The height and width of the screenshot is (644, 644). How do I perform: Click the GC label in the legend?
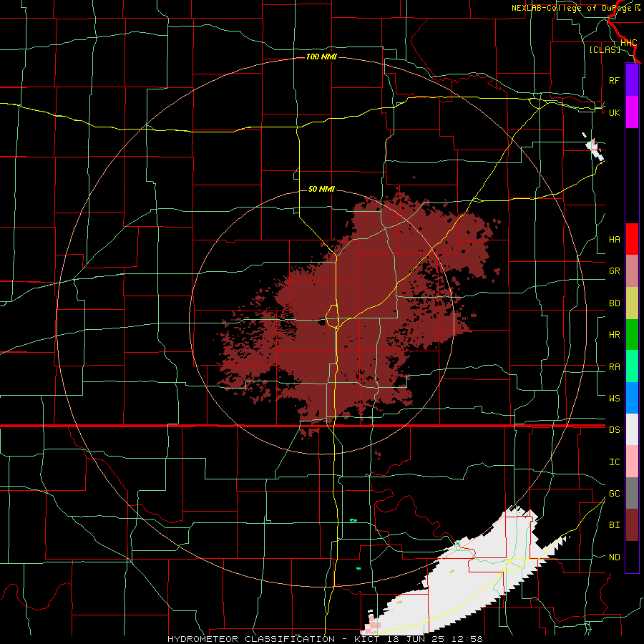[x=614, y=494]
